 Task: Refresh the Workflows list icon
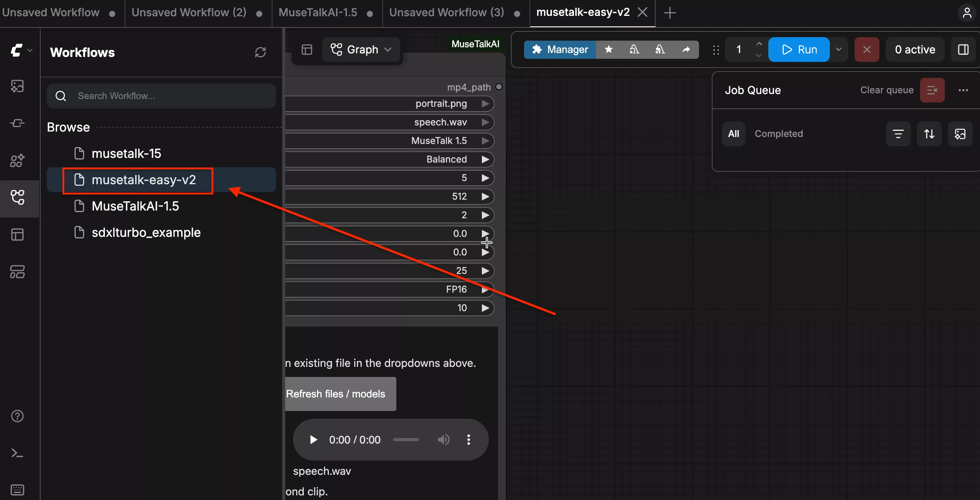(x=260, y=52)
